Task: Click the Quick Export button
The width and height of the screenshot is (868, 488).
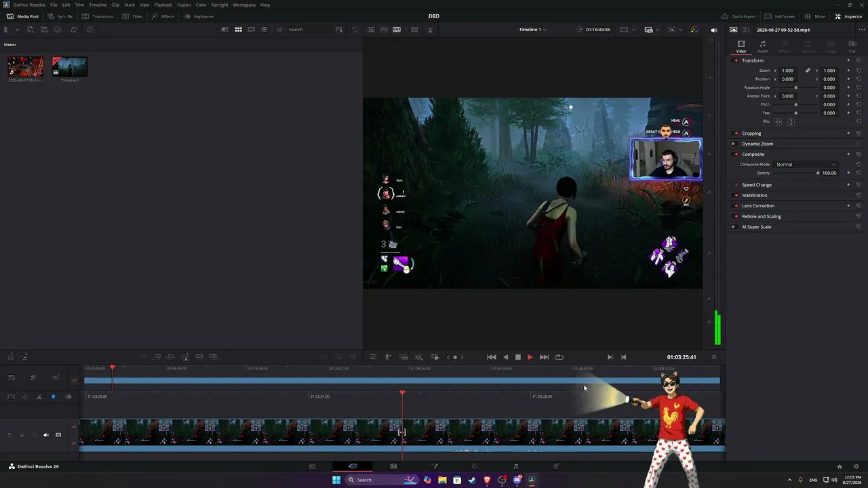Action: 739,16
